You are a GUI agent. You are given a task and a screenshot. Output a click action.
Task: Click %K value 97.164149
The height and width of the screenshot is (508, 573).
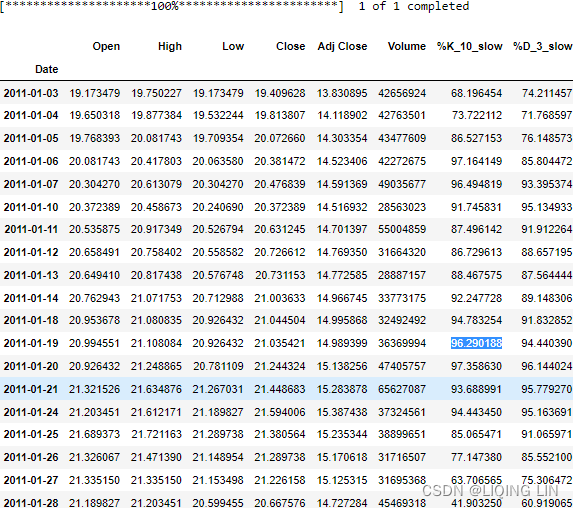coord(476,161)
